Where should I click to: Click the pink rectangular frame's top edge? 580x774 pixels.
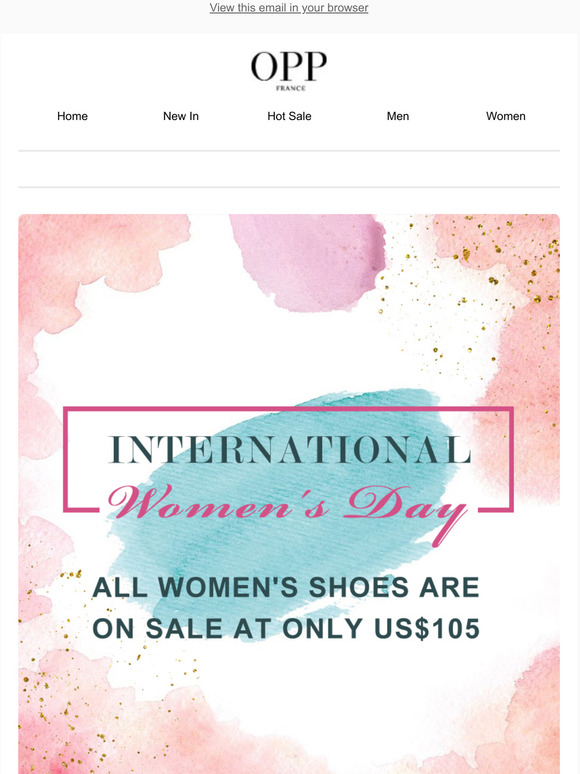pos(289,409)
